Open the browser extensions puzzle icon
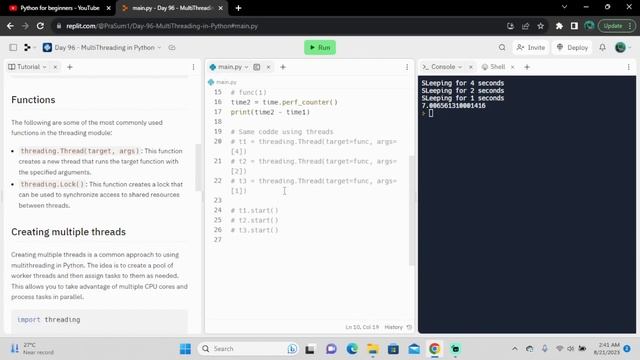This screenshot has width=640, height=360. pyautogui.click(x=559, y=26)
